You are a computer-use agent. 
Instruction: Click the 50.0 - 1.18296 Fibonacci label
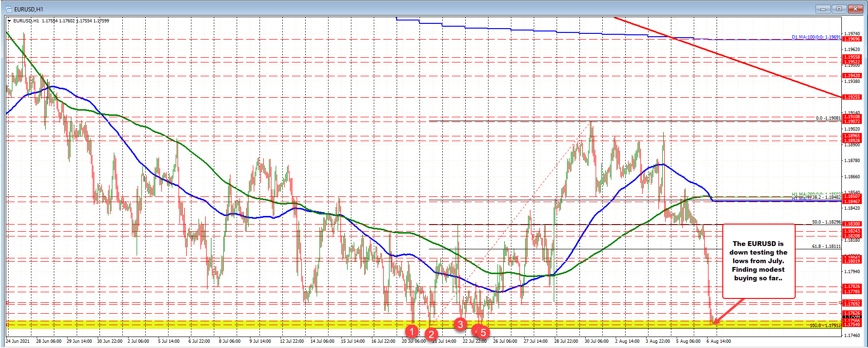(826, 222)
